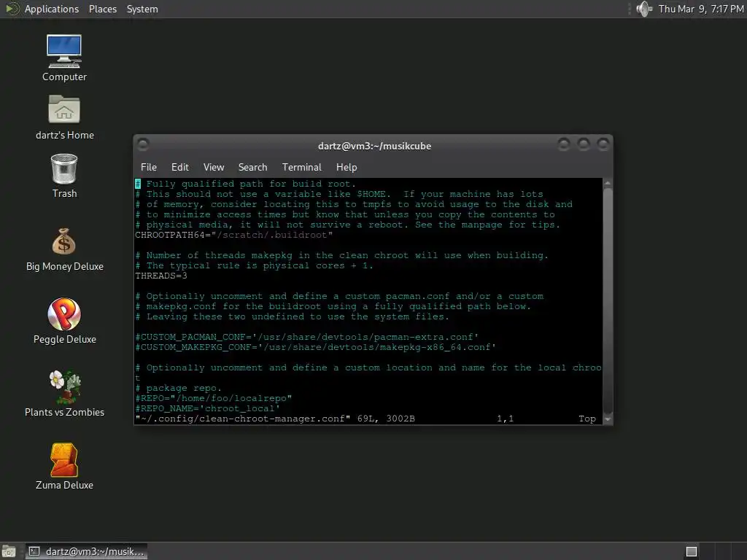Open the terminal Search menu
Screen dimensions: 747x560
click(x=252, y=167)
